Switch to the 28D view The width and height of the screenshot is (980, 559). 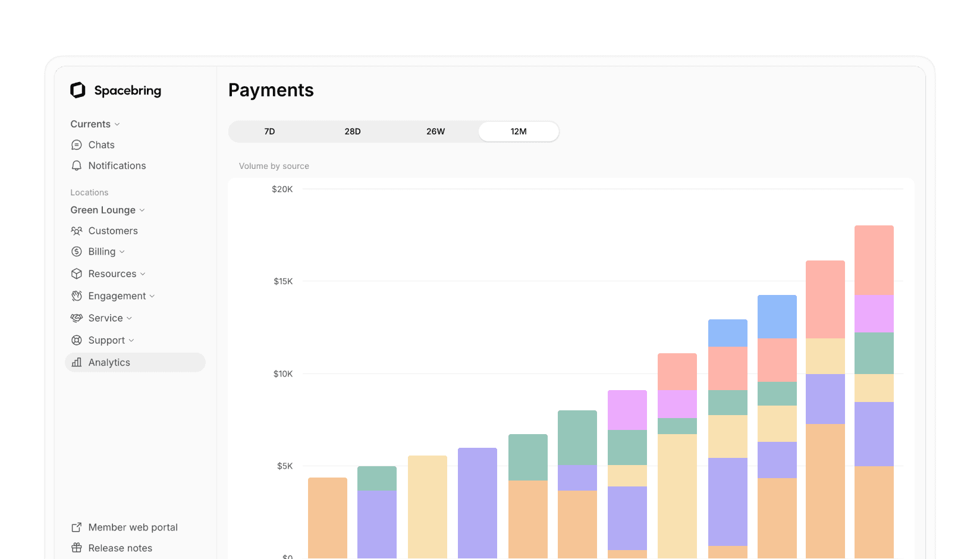353,131
